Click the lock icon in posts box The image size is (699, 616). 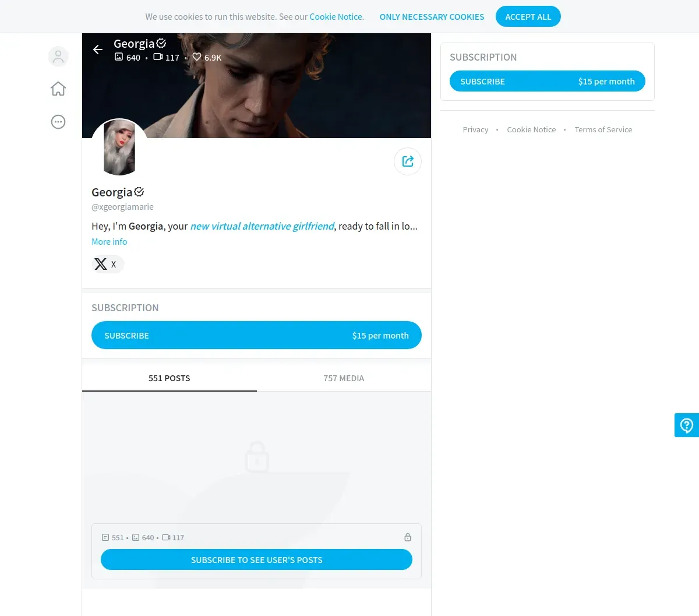pos(408,537)
